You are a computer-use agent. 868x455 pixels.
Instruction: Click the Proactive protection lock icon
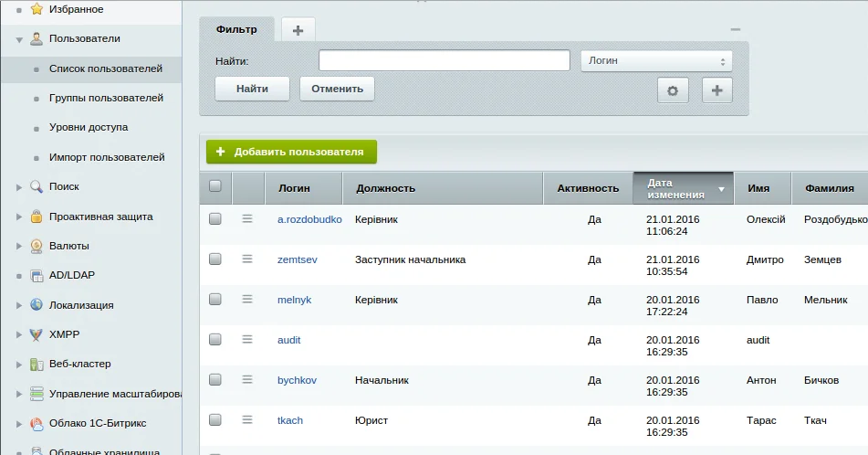pos(37,217)
